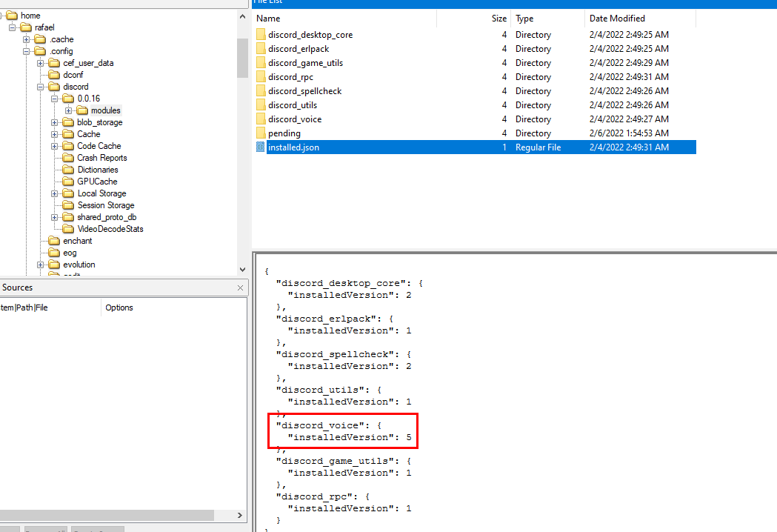Close the Sources panel
This screenshot has width=777, height=532.
[x=240, y=287]
